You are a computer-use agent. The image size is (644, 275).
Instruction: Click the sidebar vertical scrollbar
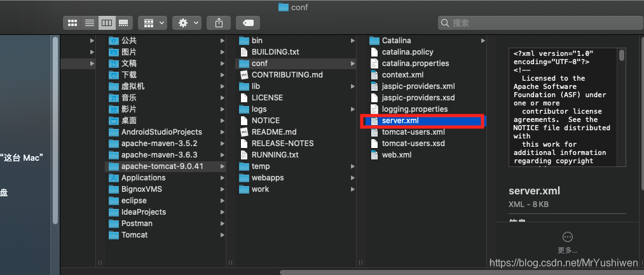coord(55,130)
